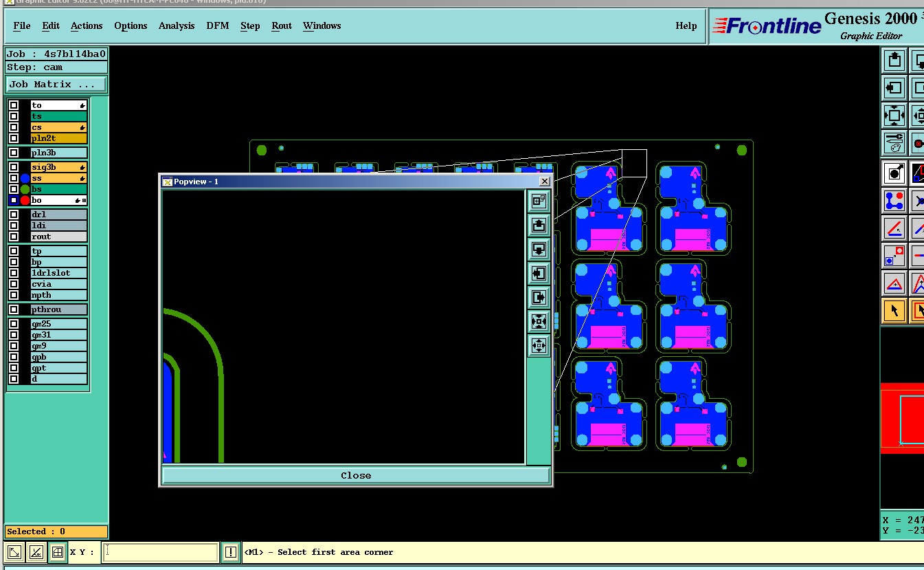Select the red-blue angle tool
The image size is (924, 570).
point(894,228)
